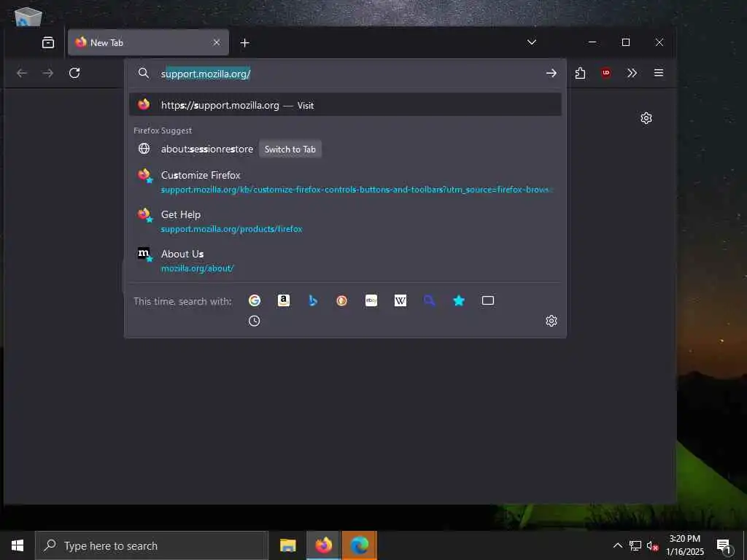Viewport: 747px width, 560px height.
Task: Search this time with Google
Action: [255, 300]
